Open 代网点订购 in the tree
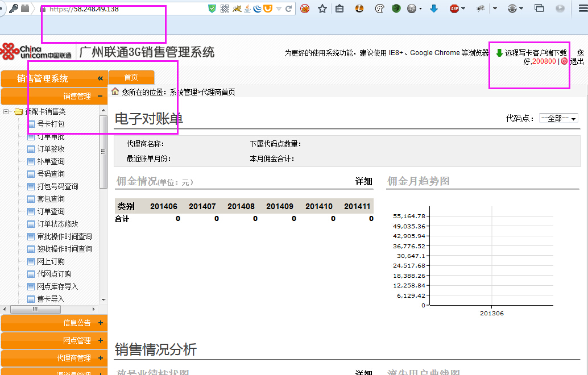The width and height of the screenshot is (588, 375). click(54, 274)
